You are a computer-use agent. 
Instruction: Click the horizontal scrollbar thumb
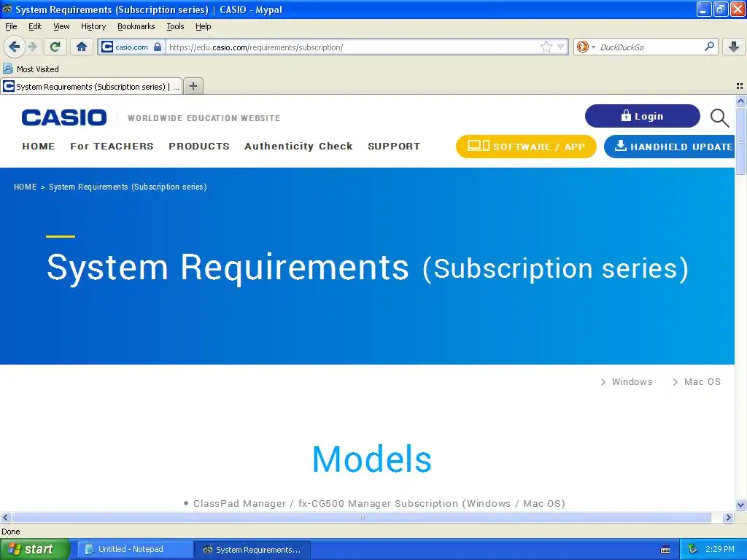coord(362,517)
